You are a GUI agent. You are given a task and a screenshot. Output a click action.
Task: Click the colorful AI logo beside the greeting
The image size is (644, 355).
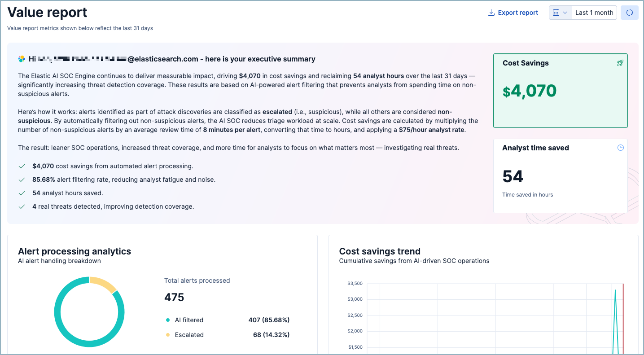coord(21,58)
